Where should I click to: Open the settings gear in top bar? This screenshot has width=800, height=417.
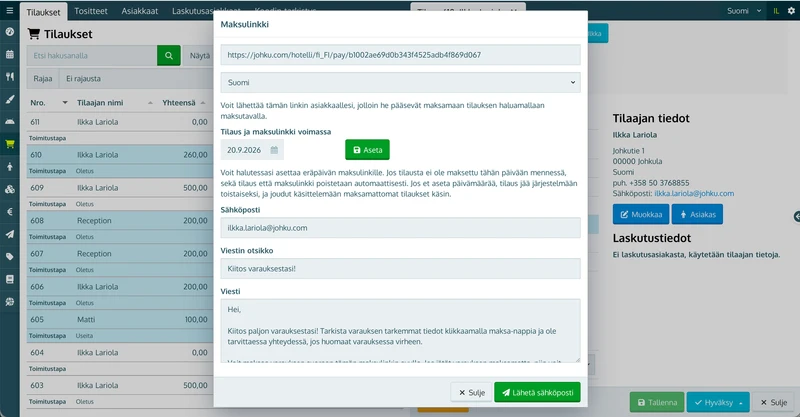[x=791, y=11]
